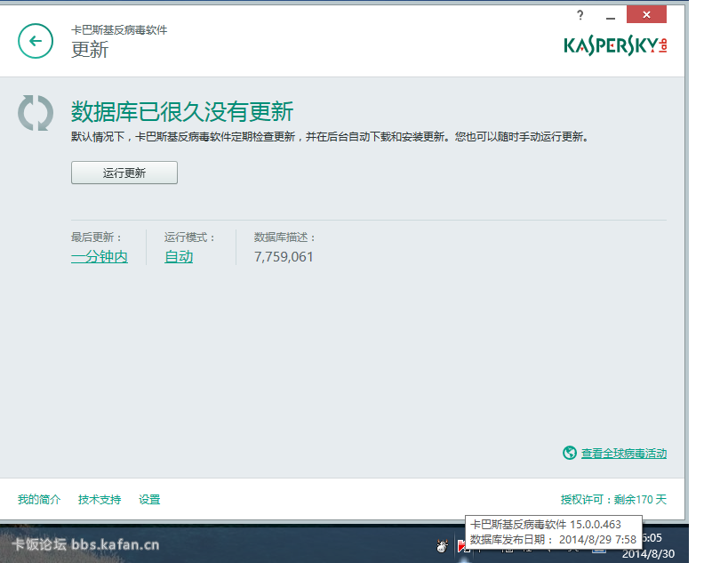
Task: Open the 查看全球病毒活动 link
Action: [623, 454]
